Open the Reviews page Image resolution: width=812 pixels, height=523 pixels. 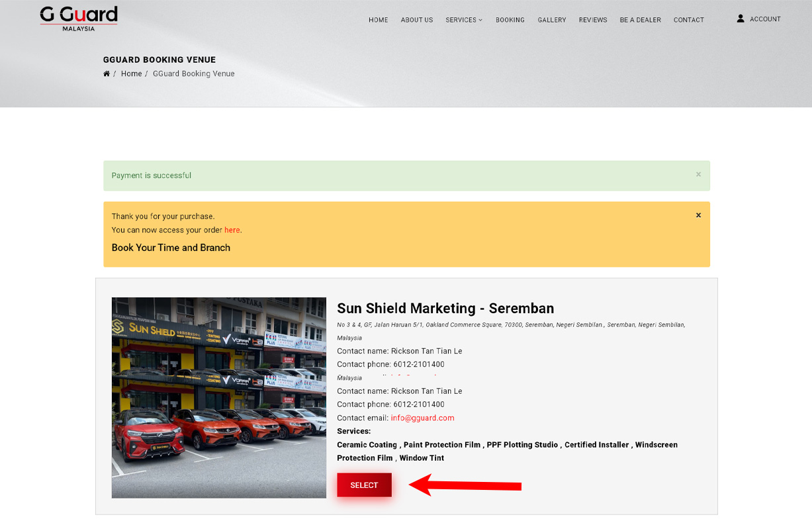coord(592,20)
